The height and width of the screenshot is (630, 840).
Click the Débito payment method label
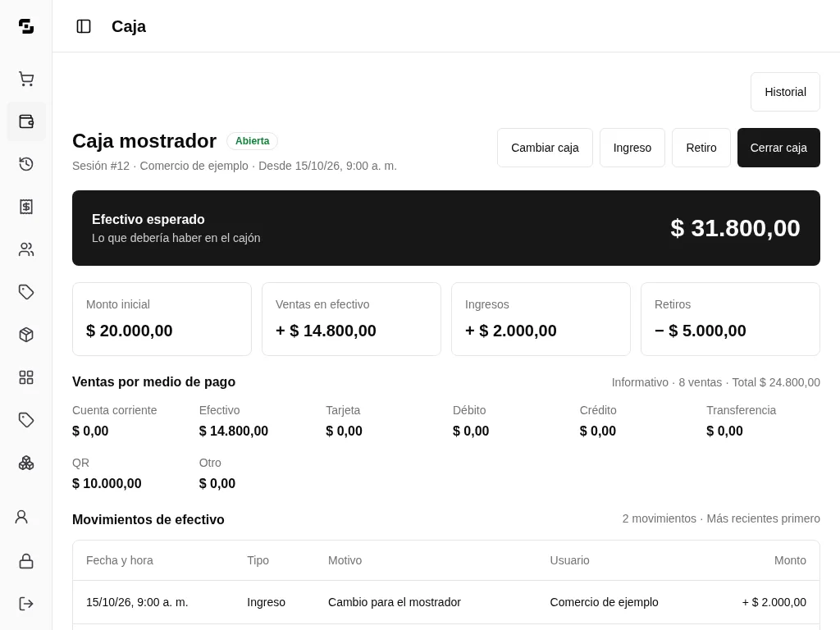(x=469, y=410)
